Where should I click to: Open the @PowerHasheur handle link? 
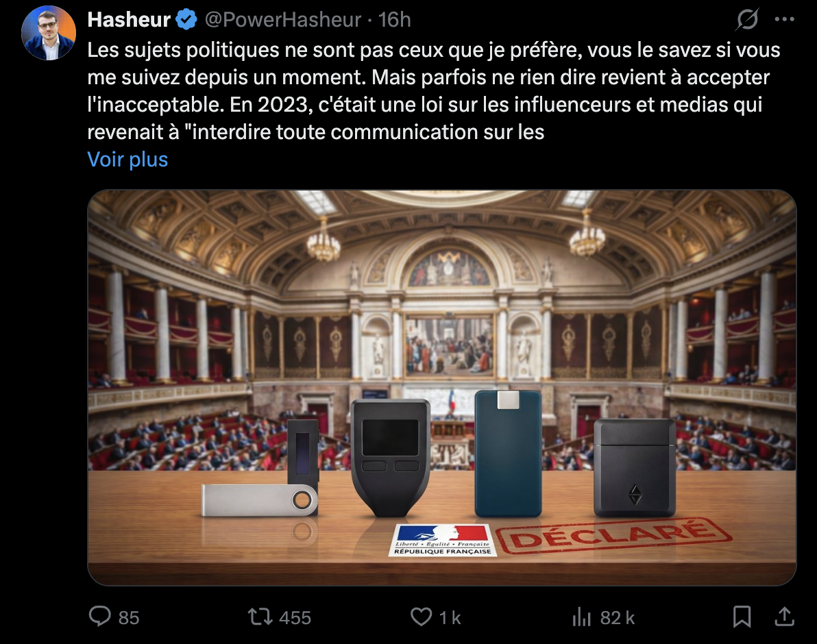click(283, 20)
